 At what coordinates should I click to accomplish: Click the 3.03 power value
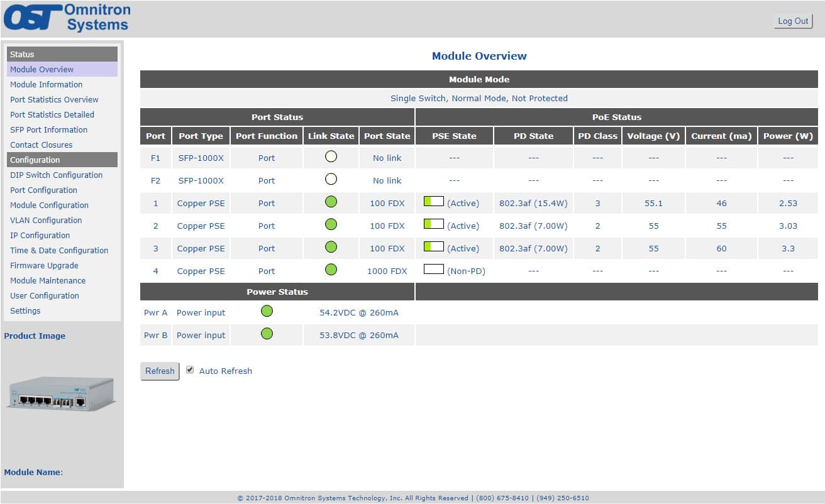(x=788, y=226)
